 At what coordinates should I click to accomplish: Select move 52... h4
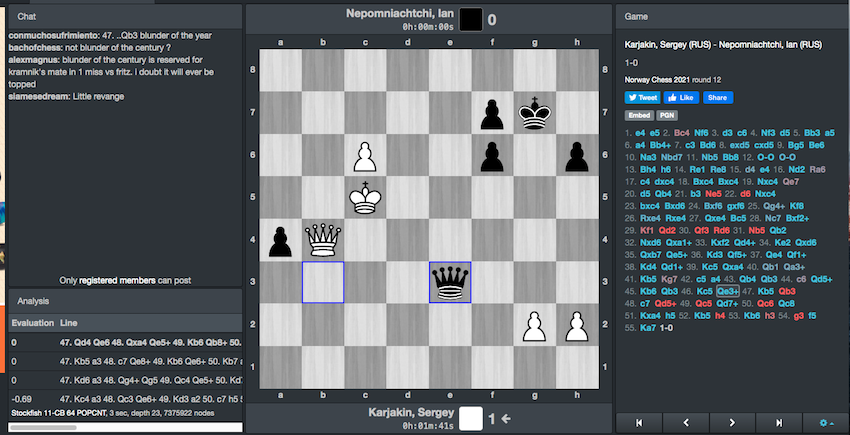720,316
